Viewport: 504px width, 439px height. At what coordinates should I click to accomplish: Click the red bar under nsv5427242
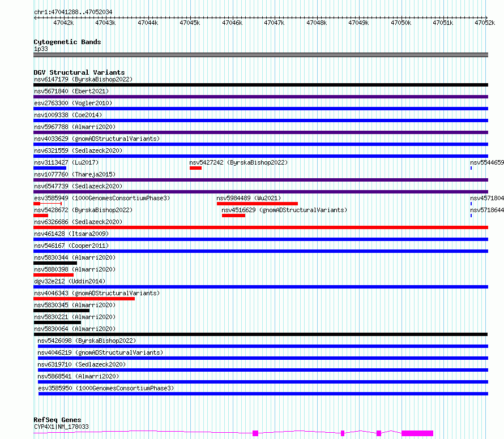pos(196,168)
